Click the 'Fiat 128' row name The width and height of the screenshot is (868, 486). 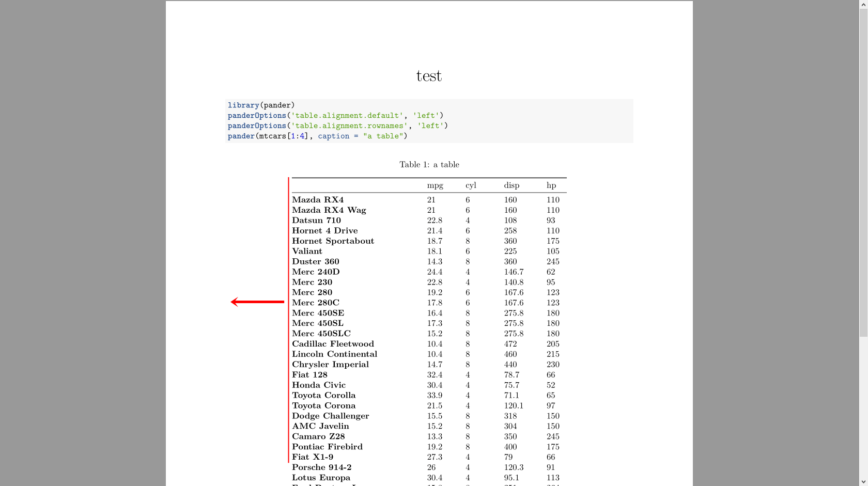309,375
